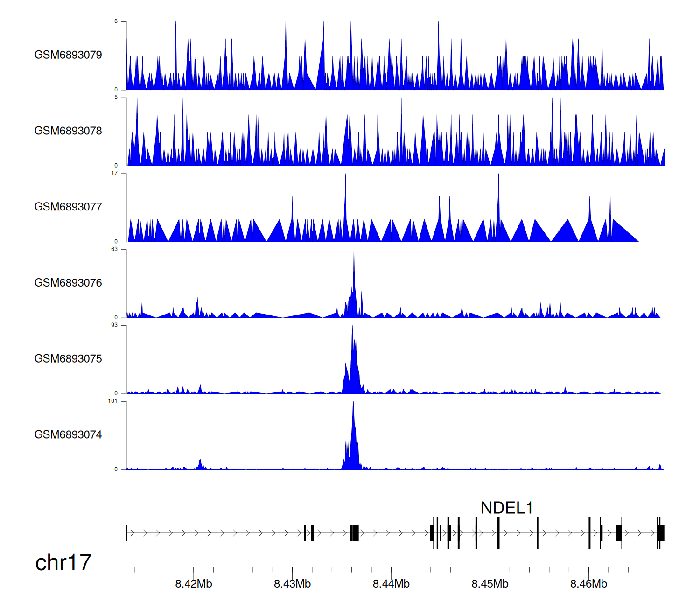This screenshot has height=616, width=700.
Task: Select the GSM6893074 track label
Action: coord(68,435)
